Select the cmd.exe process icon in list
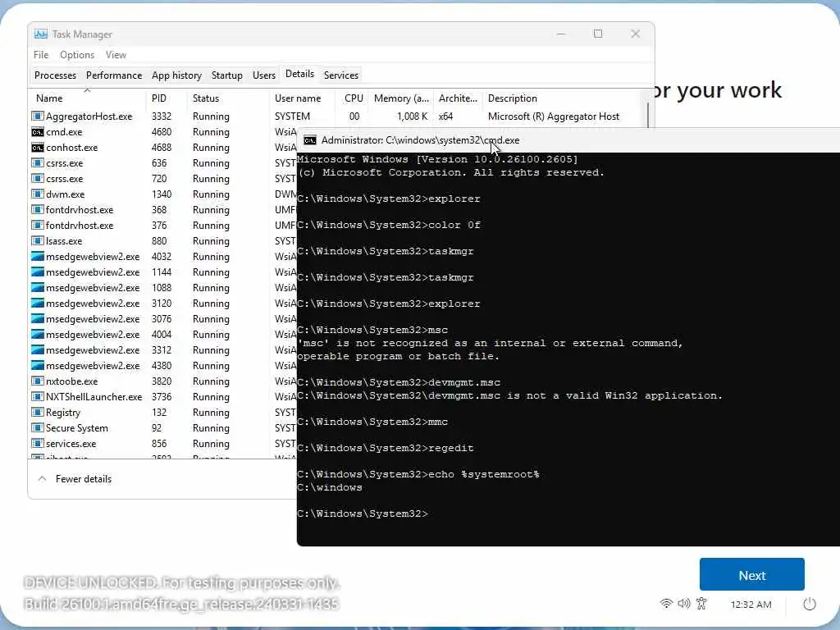The width and height of the screenshot is (840, 630). [38, 132]
